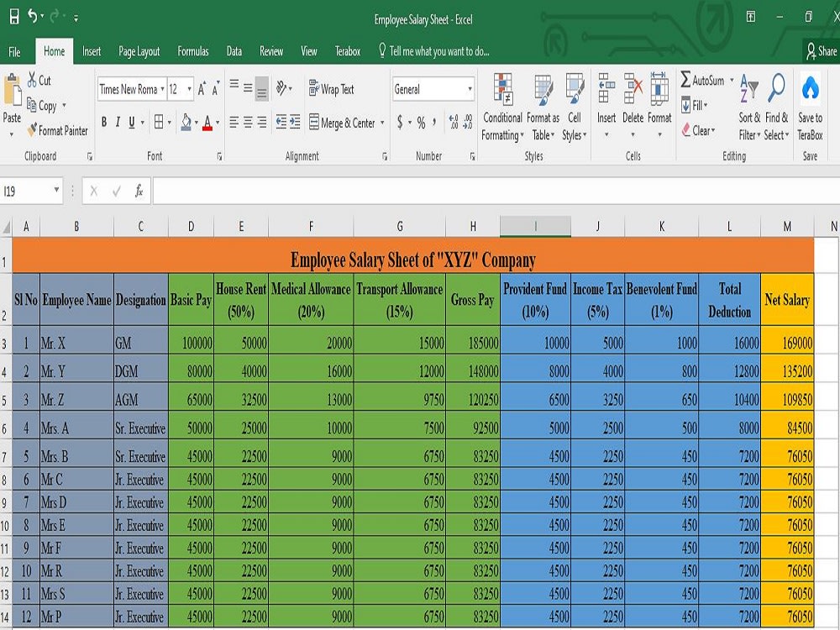Open Format as Table gallery
The width and height of the screenshot is (840, 630).
pos(543,108)
